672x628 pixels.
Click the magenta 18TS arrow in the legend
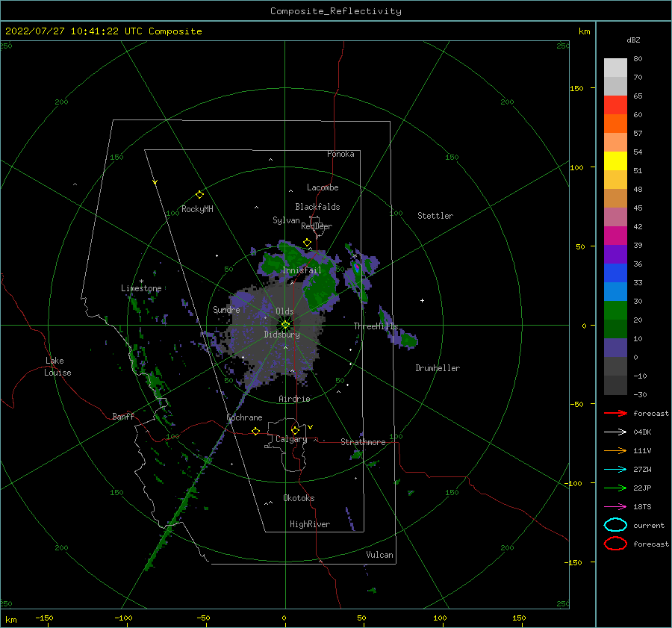[615, 507]
